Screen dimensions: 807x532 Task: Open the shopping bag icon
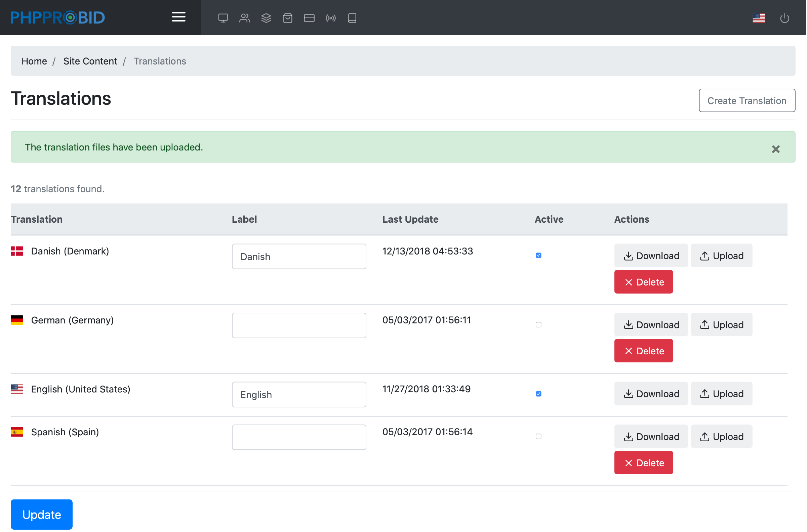pyautogui.click(x=288, y=18)
